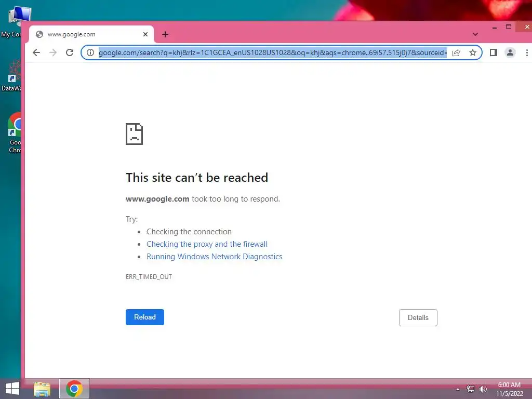The image size is (532, 399).
Task: Close the www.google.com tab
Action: [x=145, y=34]
